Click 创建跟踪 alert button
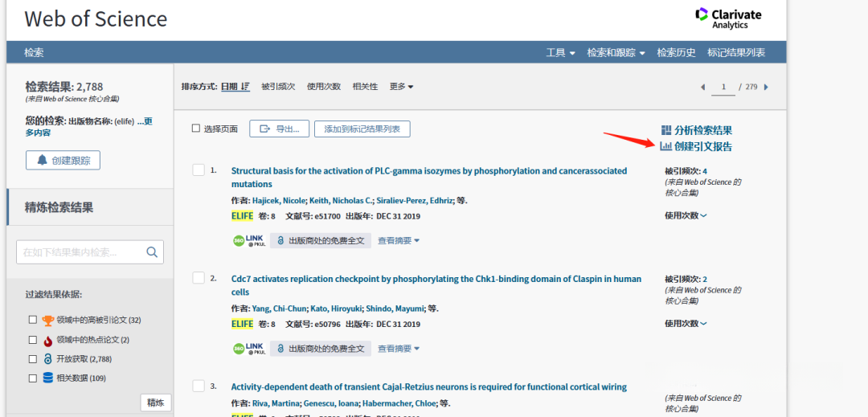This screenshot has height=417, width=868. coord(63,161)
